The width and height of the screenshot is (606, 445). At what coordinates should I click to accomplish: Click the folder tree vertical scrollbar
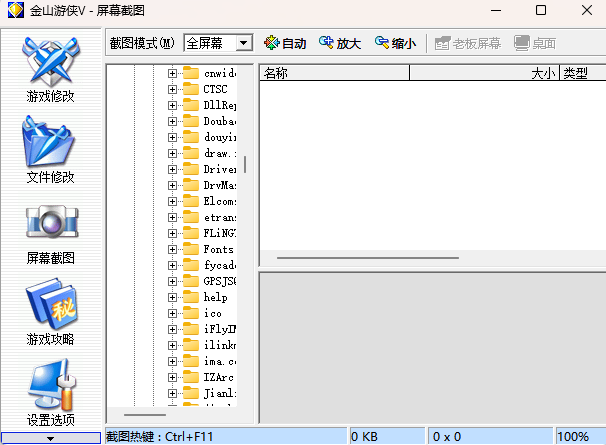point(245,164)
